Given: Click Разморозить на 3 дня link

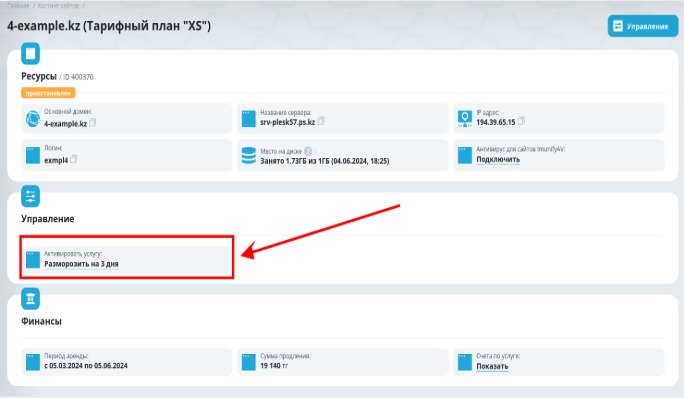Looking at the screenshot, I should point(81,264).
